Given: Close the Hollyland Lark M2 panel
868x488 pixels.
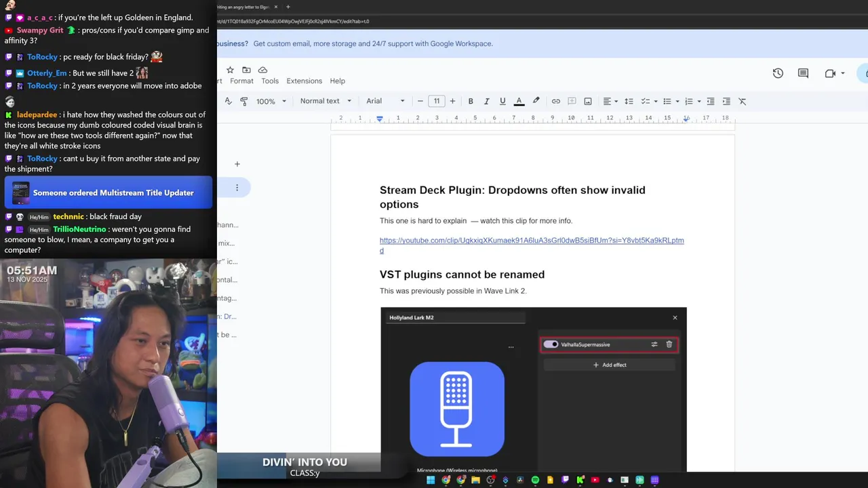Looking at the screenshot, I should [x=675, y=317].
